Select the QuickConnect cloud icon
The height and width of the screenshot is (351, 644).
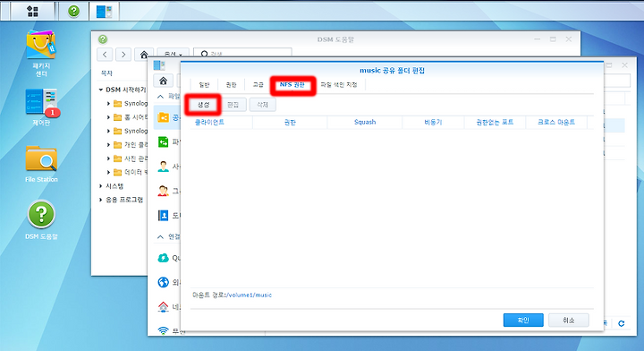point(164,258)
